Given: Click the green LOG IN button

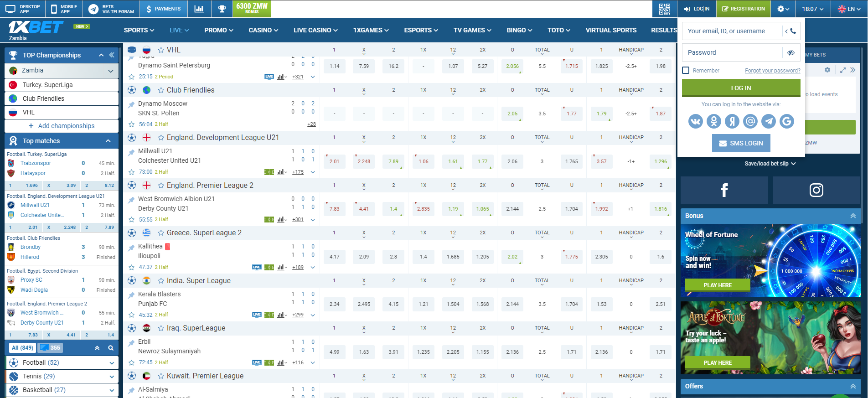Looking at the screenshot, I should (741, 88).
